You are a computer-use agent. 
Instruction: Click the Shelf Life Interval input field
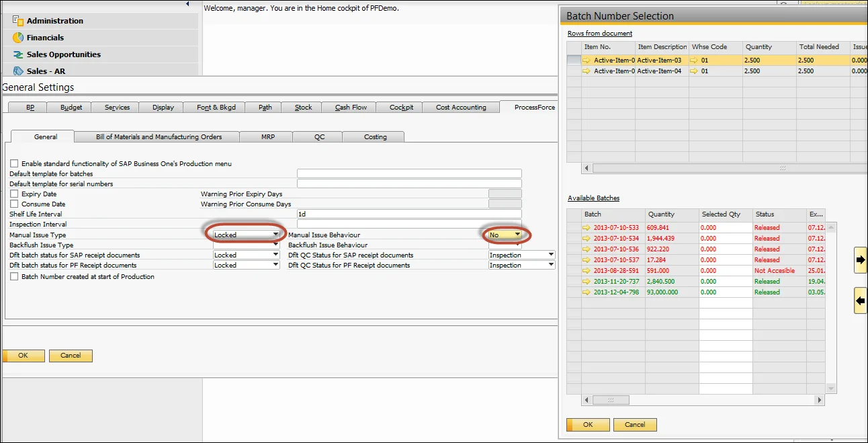408,214
